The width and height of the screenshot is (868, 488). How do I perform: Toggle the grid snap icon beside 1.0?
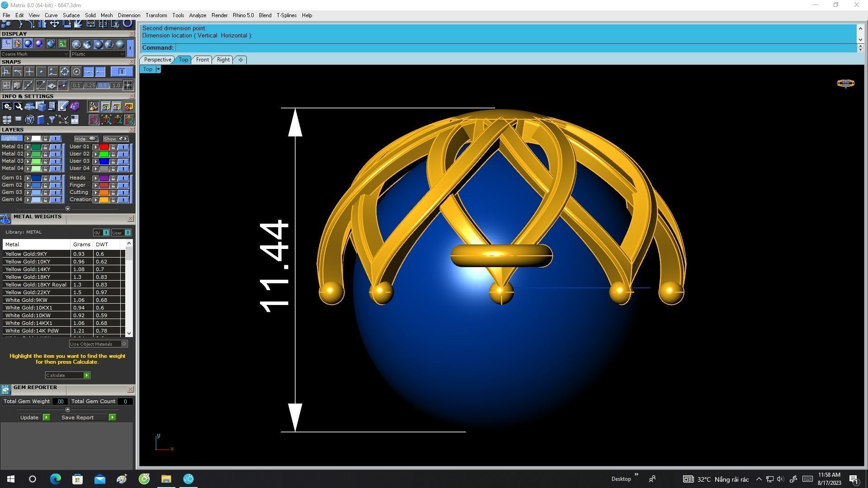pyautogui.click(x=128, y=85)
